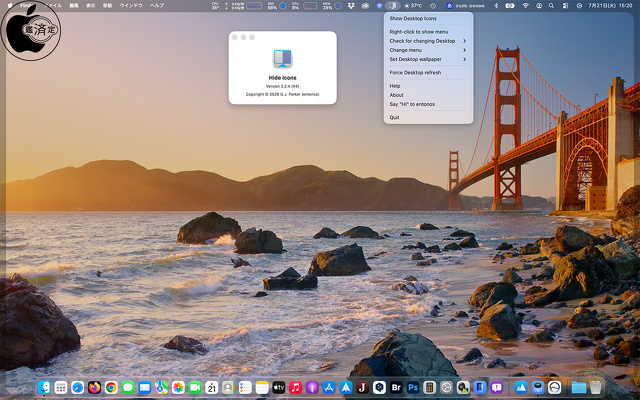
Task: Click the Hide Icons title in About window
Action: pos(282,78)
